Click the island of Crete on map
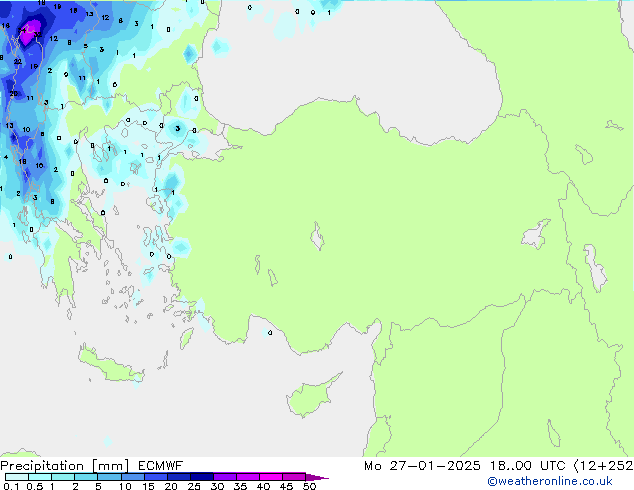Screen dimensions: 634x490 (110, 365)
